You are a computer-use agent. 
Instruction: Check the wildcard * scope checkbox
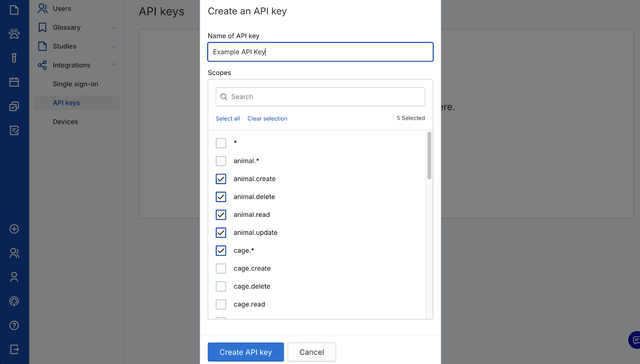pos(221,143)
